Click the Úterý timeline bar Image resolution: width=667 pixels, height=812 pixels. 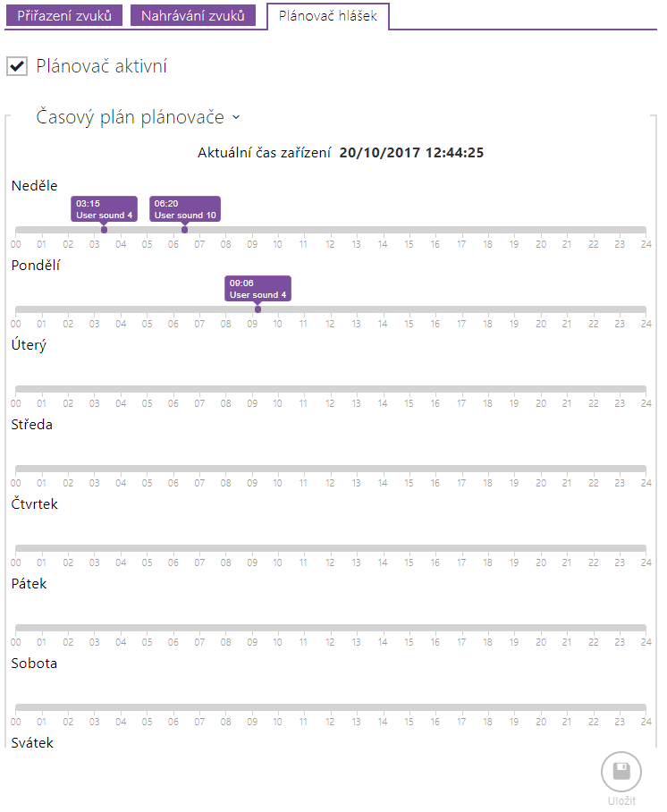coord(331,389)
